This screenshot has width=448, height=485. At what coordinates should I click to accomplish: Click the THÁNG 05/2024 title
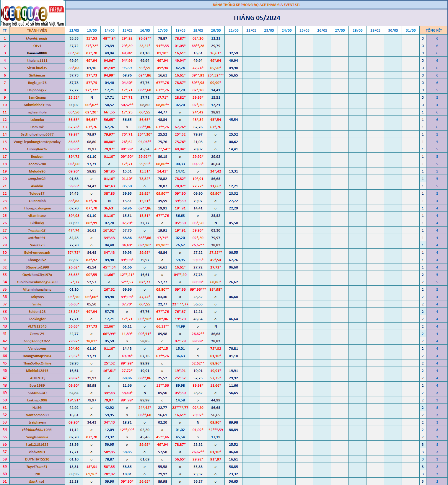point(256,18)
